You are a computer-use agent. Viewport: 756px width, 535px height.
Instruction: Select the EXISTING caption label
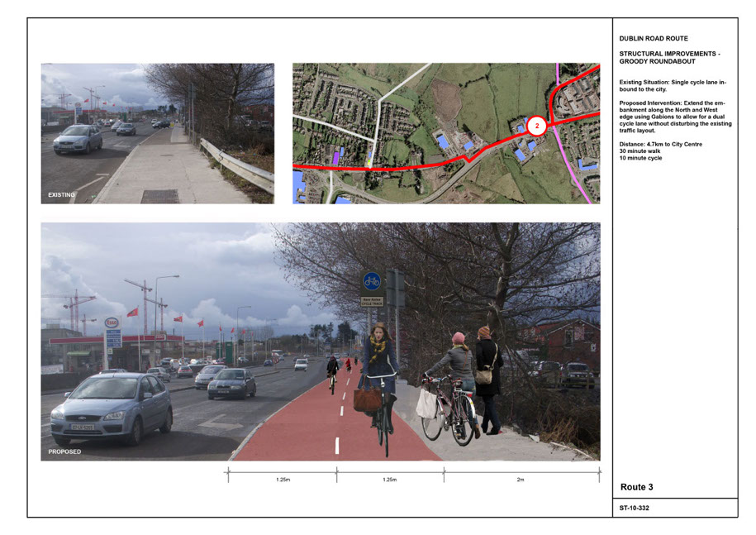[61, 195]
